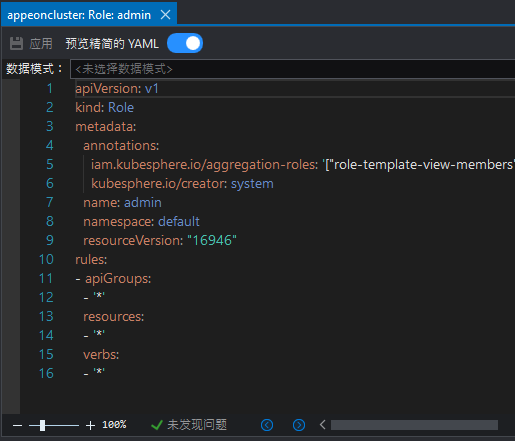Click iam.kubesphere.io/aggregation-roles key

coord(205,165)
